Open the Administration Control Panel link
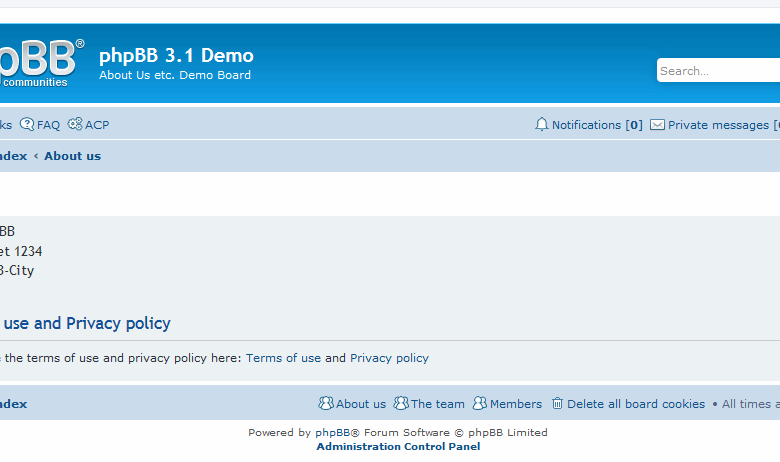Viewport: 780px width, 462px height. 398,447
